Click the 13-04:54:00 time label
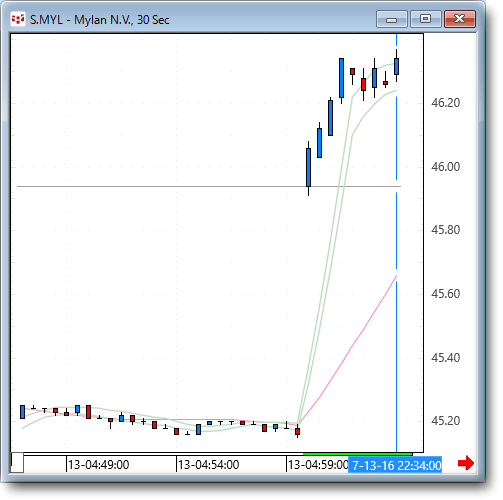This screenshot has width=503, height=500. (209, 465)
